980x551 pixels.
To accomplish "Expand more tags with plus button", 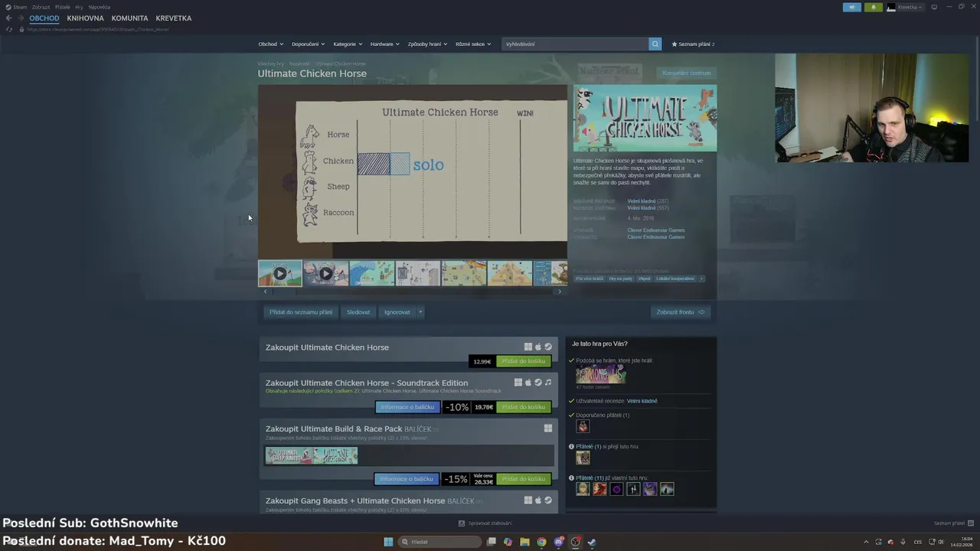I will pyautogui.click(x=701, y=279).
